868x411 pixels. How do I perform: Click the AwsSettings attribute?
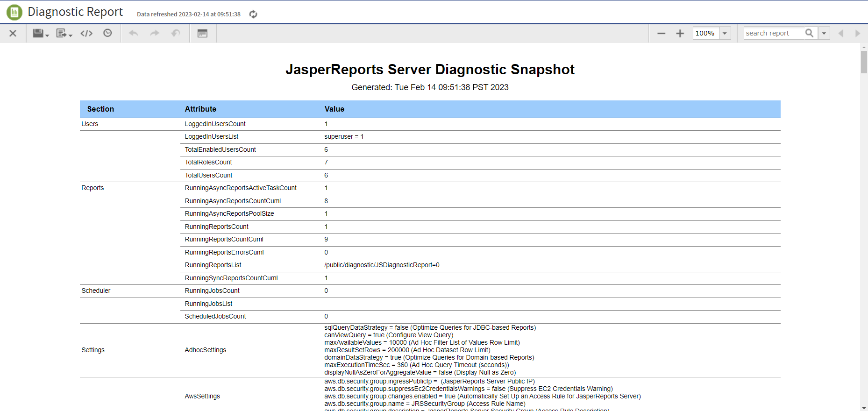[202, 396]
